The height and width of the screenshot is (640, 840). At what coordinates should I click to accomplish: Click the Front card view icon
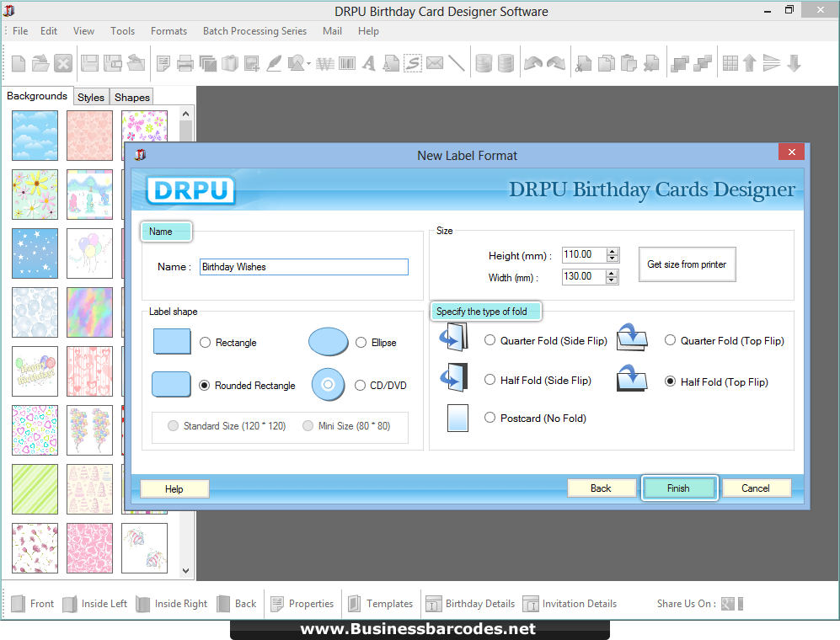(x=18, y=604)
